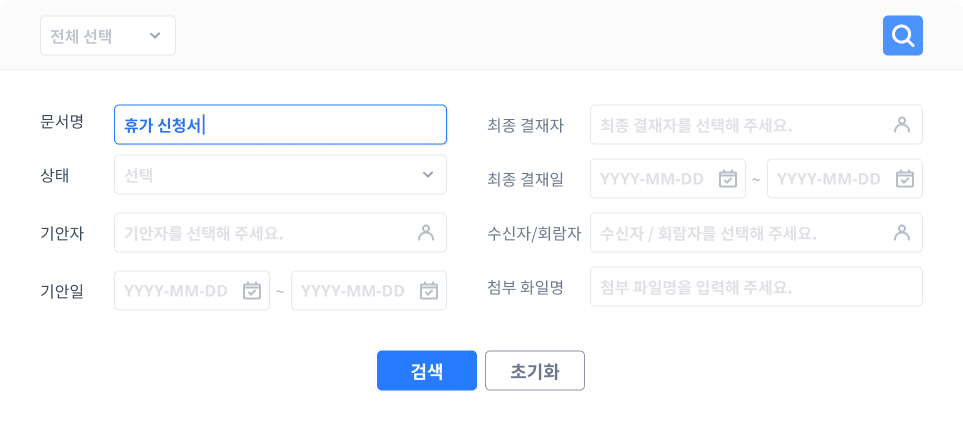Open calendar for 최종 결재일 end date

[904, 179]
